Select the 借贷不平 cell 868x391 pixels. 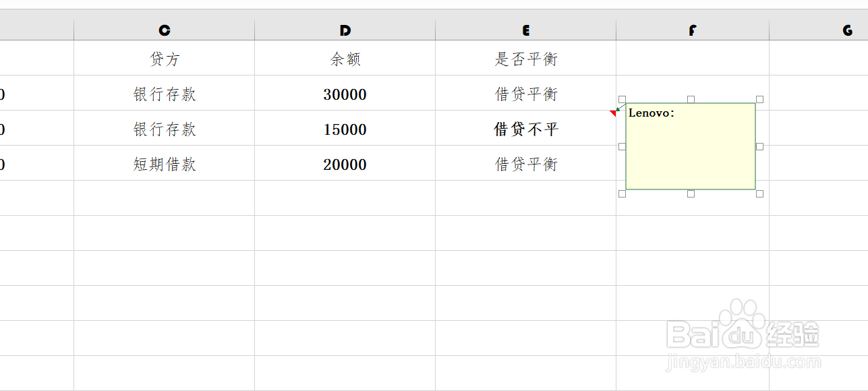tap(526, 129)
